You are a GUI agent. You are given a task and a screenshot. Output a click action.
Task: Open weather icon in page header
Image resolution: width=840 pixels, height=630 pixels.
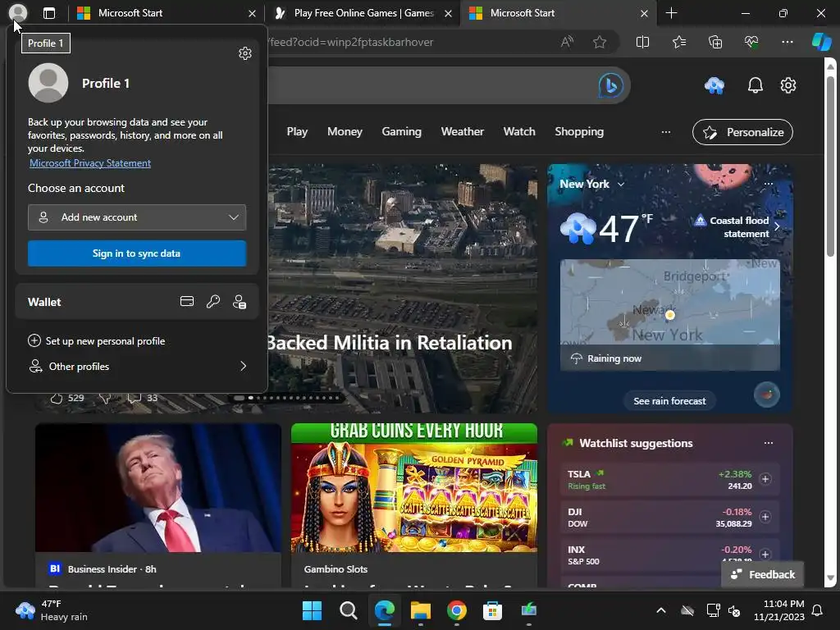714,85
